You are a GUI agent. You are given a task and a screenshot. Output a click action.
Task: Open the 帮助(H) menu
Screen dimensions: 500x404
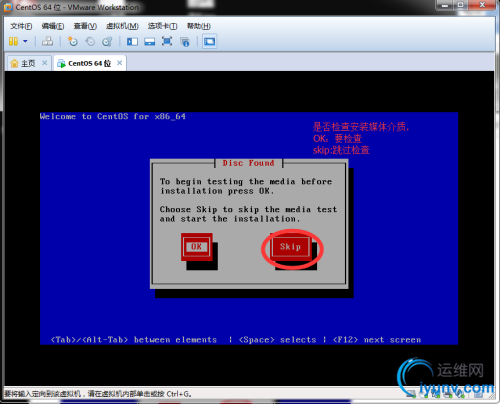click(x=199, y=26)
